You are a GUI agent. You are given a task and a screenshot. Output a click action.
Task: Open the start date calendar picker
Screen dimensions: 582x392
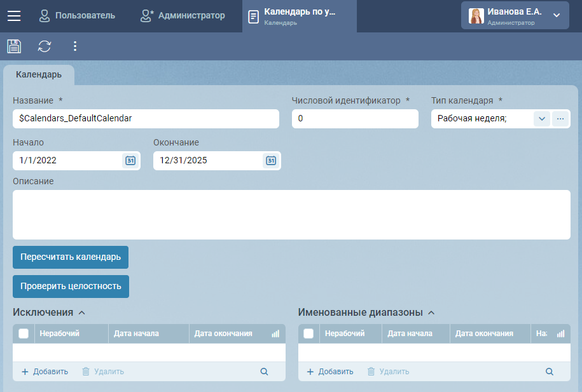(x=130, y=161)
